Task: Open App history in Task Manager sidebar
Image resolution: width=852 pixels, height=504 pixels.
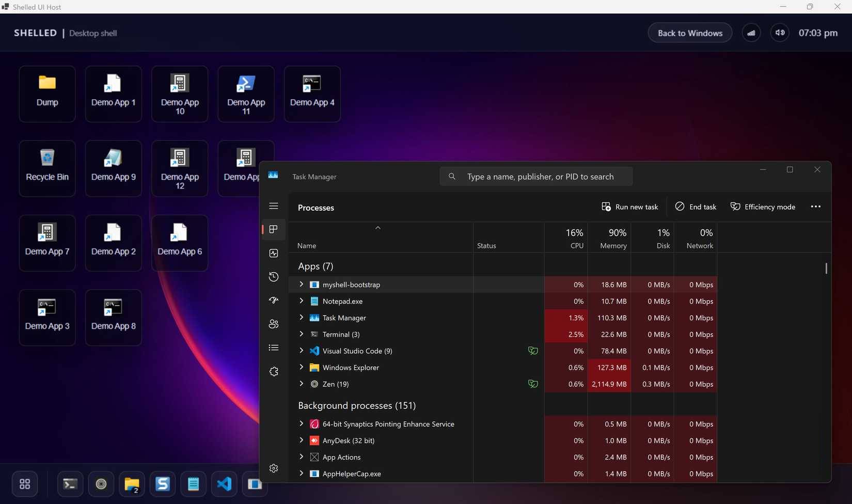Action: click(273, 277)
